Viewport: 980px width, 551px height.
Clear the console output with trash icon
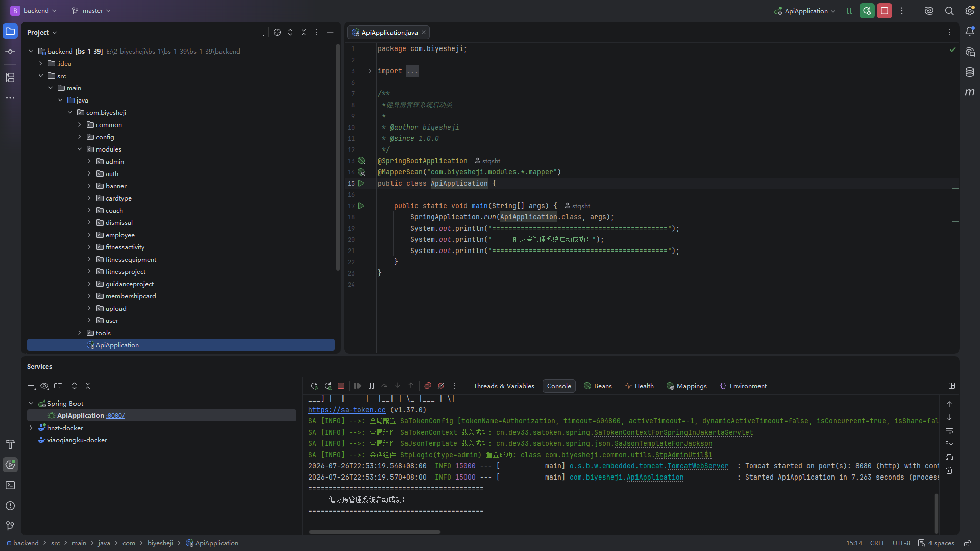tap(949, 470)
